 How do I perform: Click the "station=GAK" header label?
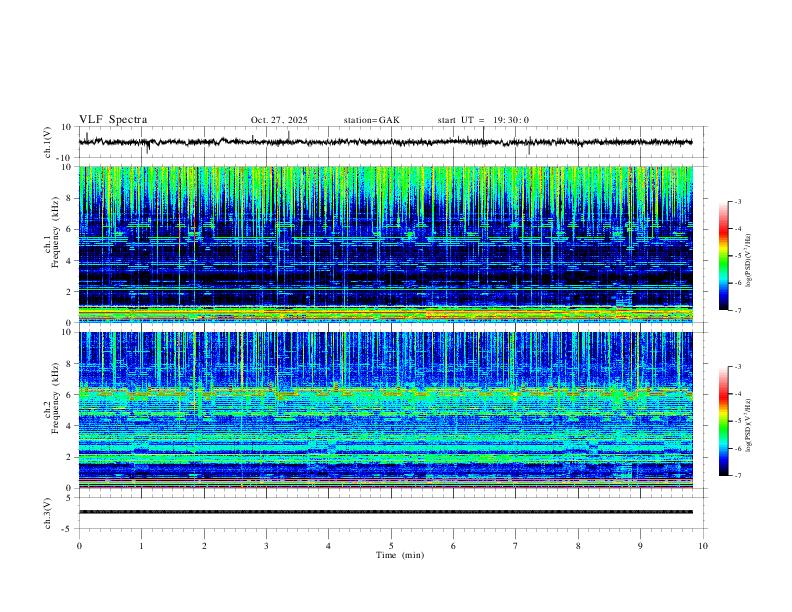(x=371, y=120)
